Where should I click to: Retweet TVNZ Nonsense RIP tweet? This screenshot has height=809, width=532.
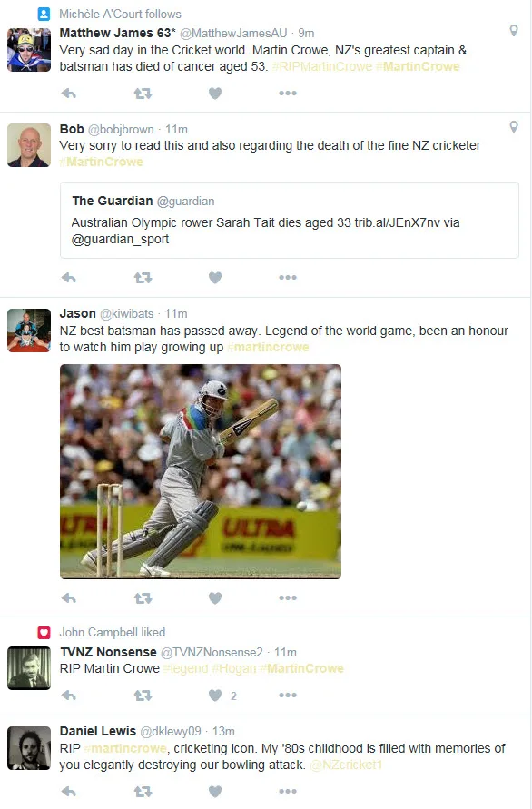tap(143, 696)
